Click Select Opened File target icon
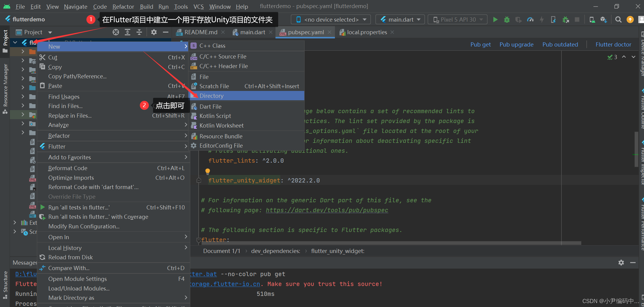 tap(116, 32)
